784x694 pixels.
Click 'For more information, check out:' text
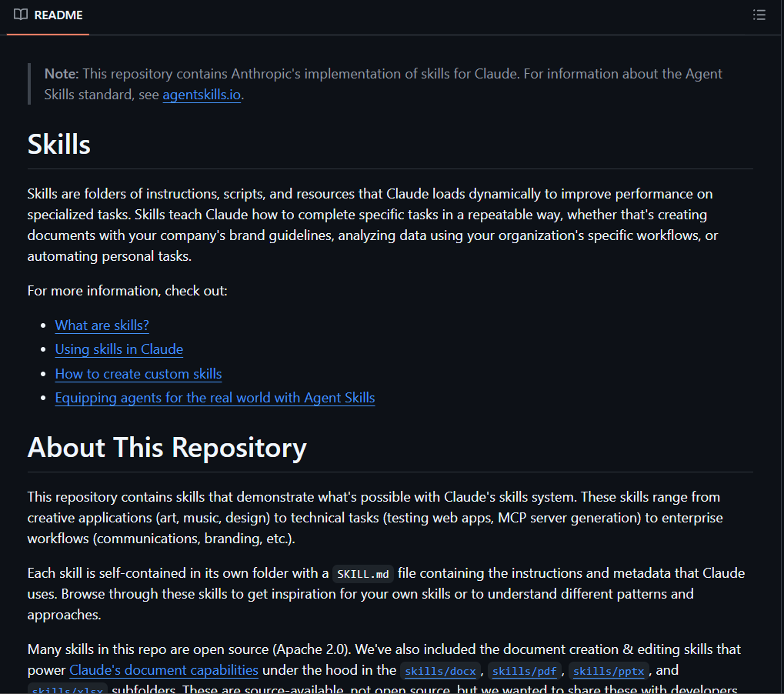click(x=128, y=291)
